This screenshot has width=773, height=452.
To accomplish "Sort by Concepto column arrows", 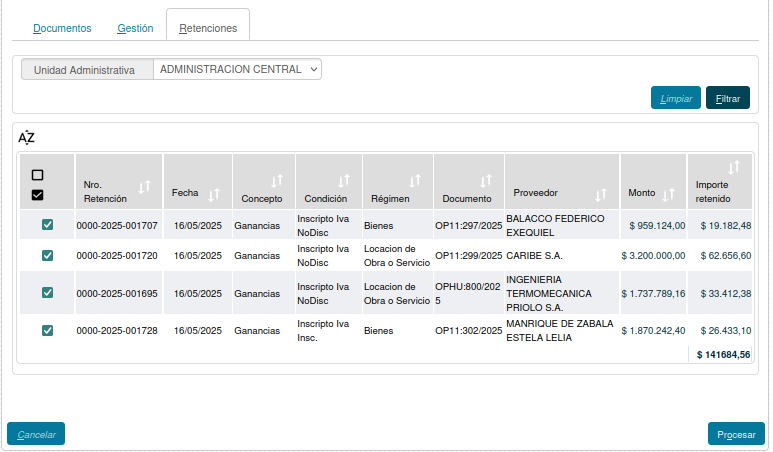I will (x=276, y=181).
